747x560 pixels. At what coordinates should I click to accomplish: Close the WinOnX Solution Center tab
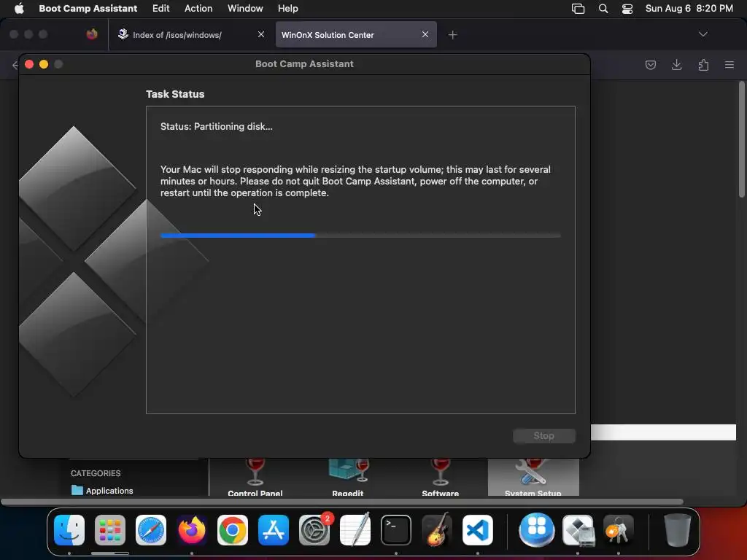click(425, 34)
